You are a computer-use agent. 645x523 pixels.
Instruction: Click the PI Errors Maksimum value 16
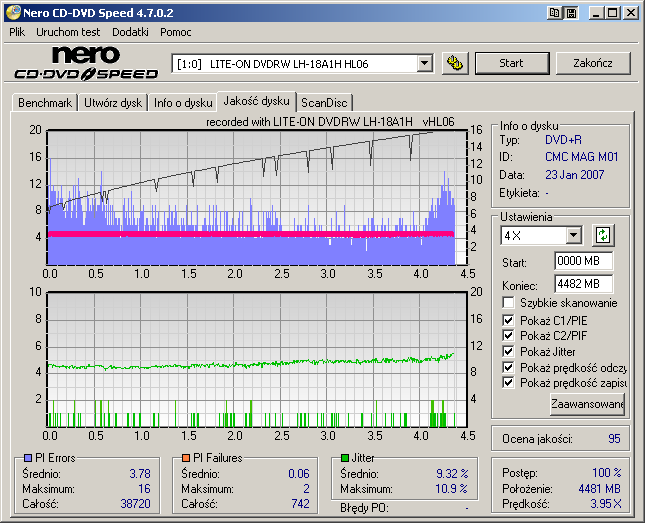point(144,488)
